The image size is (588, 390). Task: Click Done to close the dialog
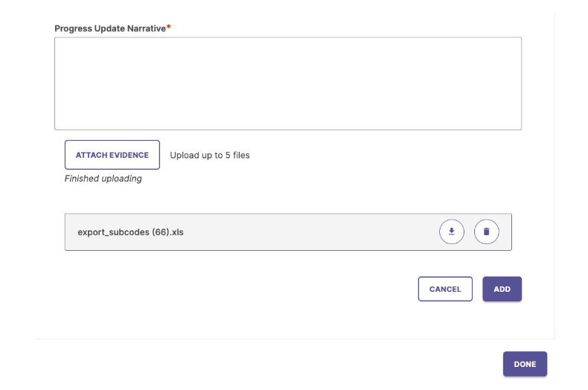(525, 364)
